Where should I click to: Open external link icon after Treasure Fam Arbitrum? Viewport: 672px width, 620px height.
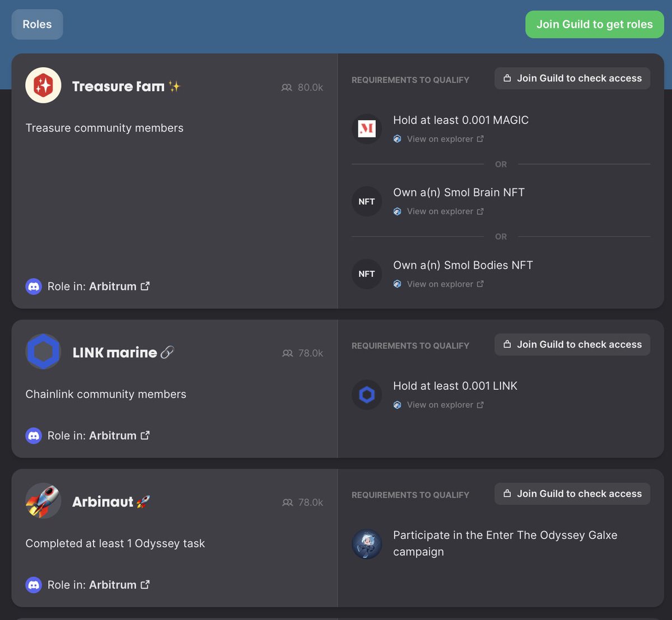click(x=145, y=286)
